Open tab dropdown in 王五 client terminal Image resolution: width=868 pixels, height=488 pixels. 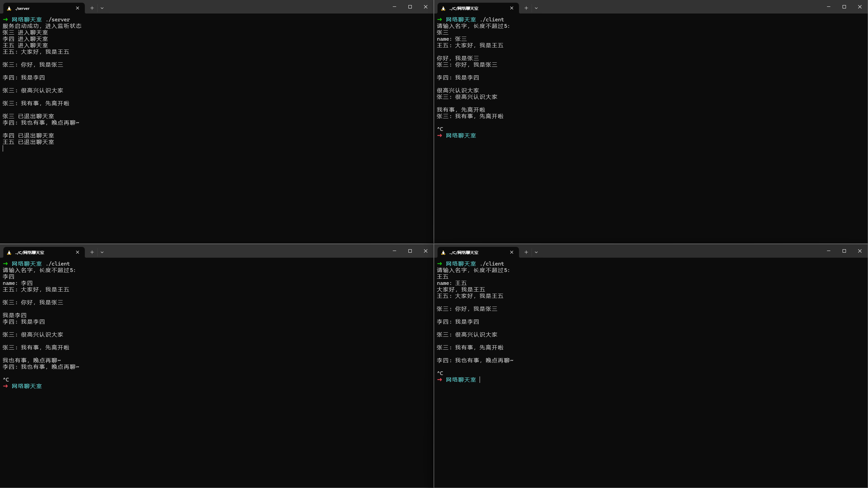pos(536,252)
